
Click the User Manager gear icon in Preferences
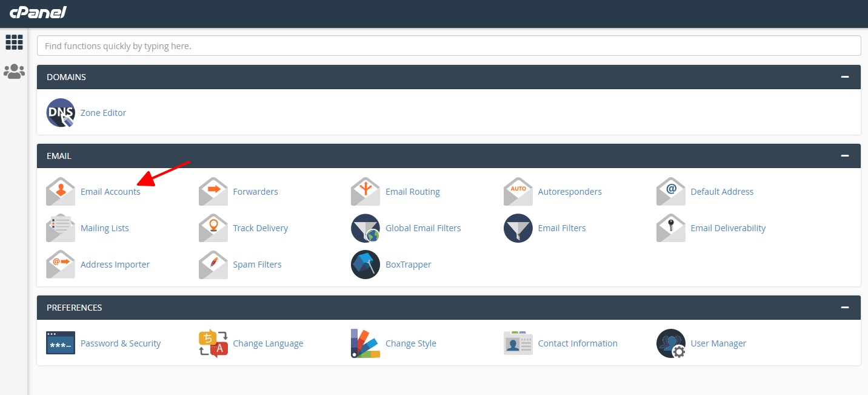pyautogui.click(x=671, y=343)
